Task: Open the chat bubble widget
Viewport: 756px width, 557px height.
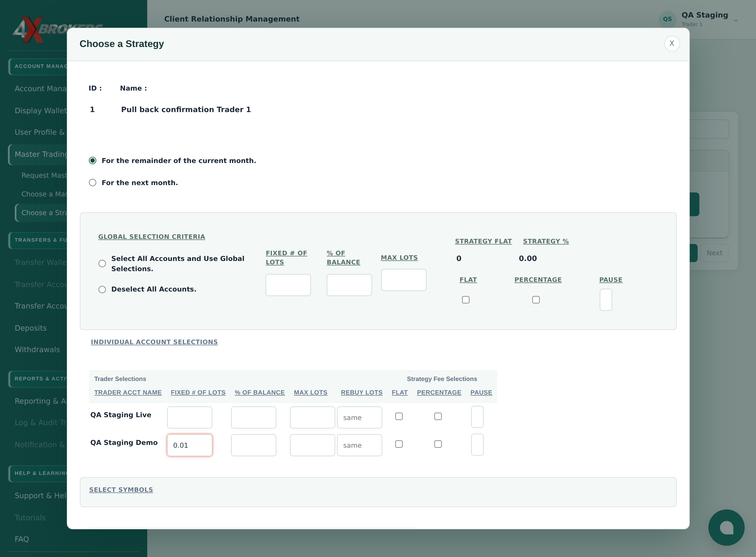Action: [x=726, y=527]
